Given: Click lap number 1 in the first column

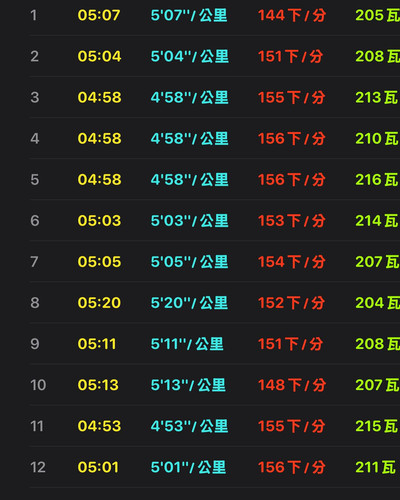Looking at the screenshot, I should (x=33, y=15).
